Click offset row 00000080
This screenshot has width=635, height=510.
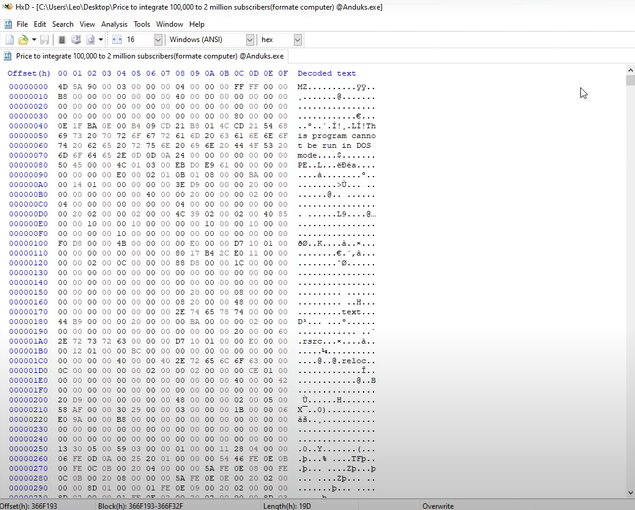coord(28,165)
